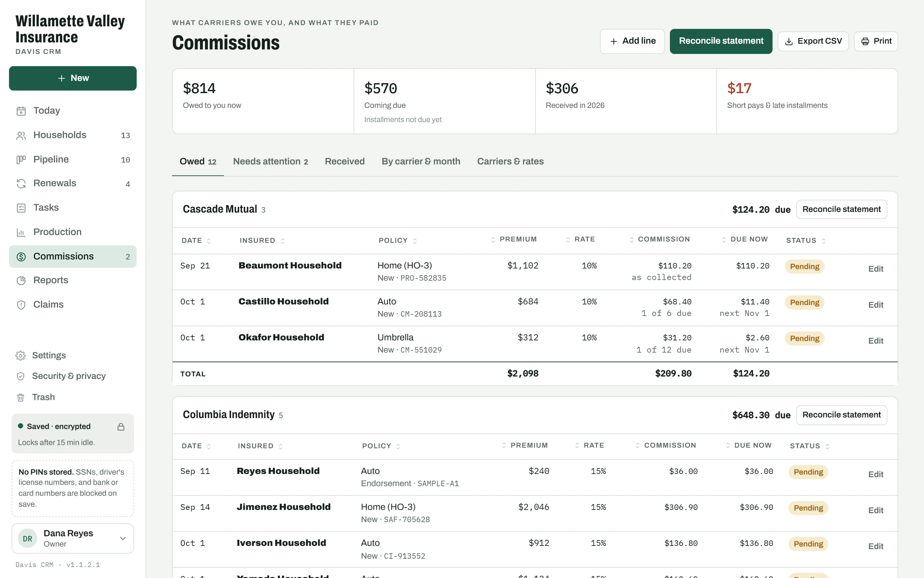Click the Tasks checklist icon
The height and width of the screenshot is (578, 924).
tap(21, 208)
